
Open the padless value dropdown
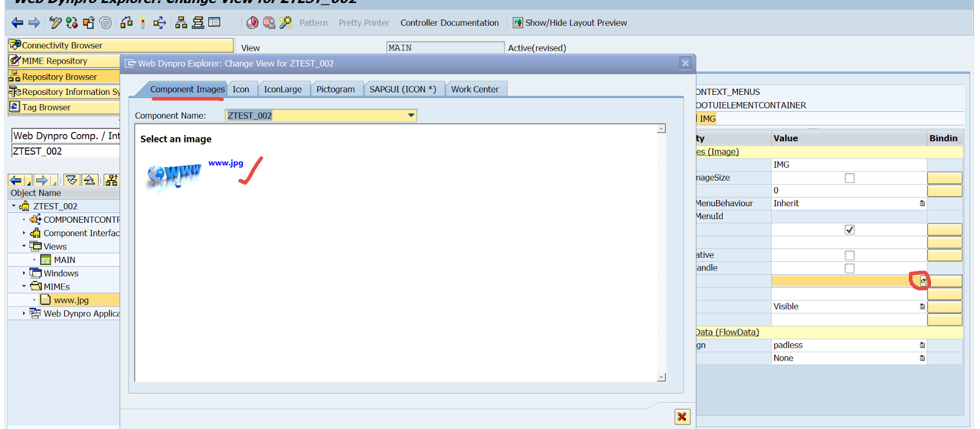pos(922,345)
